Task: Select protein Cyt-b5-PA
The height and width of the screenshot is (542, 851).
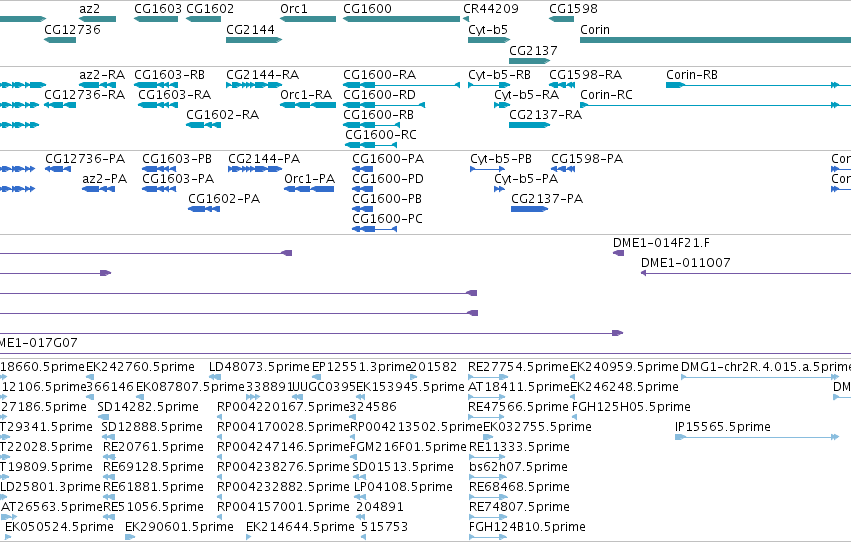Action: pos(499,189)
